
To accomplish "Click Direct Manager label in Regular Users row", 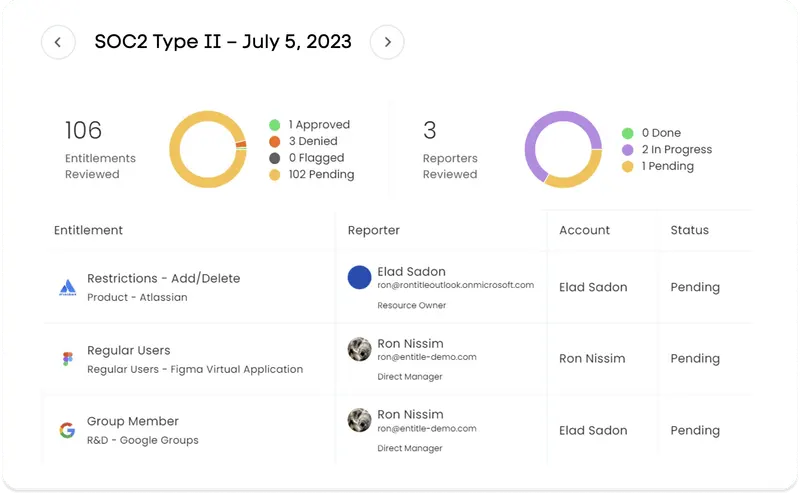I will click(410, 377).
